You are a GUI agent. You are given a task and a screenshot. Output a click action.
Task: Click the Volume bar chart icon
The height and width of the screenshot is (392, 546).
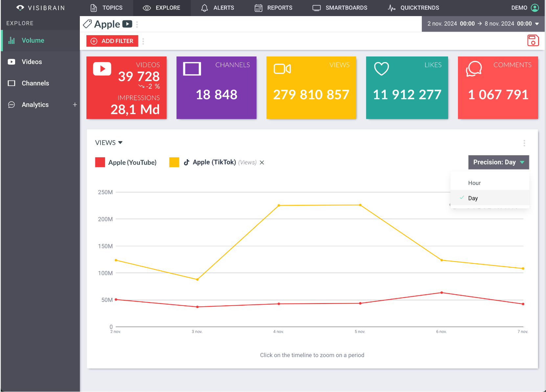pos(11,40)
